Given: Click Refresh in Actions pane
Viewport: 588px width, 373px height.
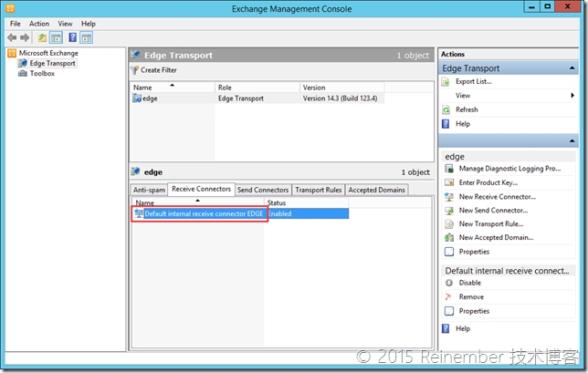Looking at the screenshot, I should pos(467,109).
